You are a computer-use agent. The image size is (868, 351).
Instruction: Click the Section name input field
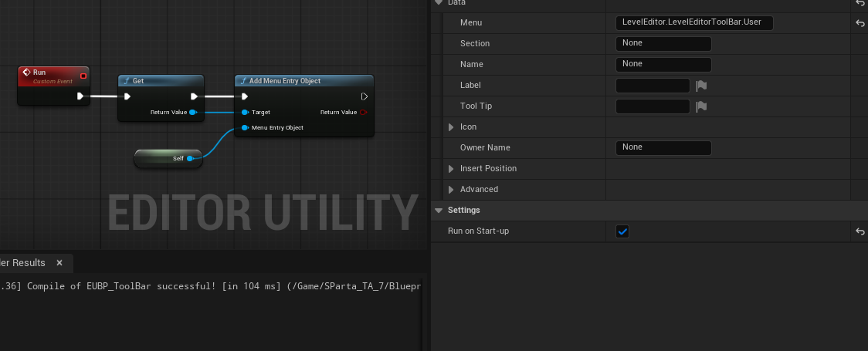point(663,44)
